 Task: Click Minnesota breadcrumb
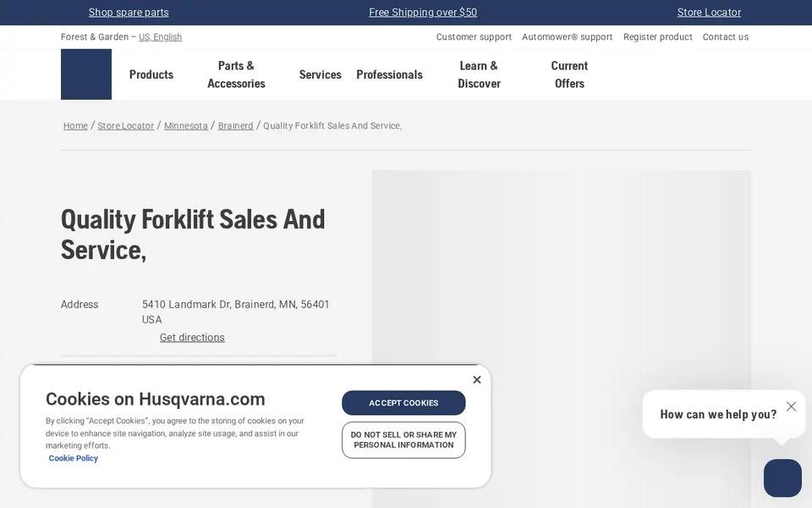click(x=186, y=125)
